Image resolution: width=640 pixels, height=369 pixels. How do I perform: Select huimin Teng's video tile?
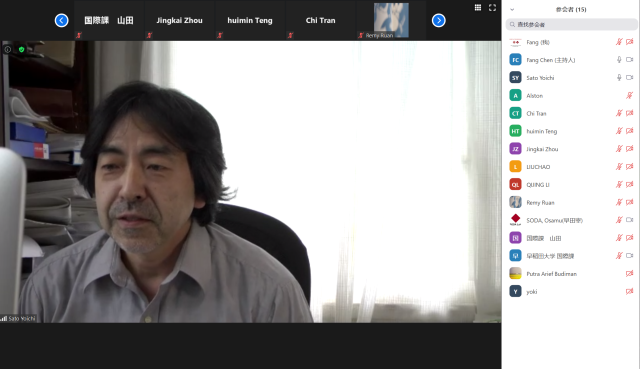[250, 20]
